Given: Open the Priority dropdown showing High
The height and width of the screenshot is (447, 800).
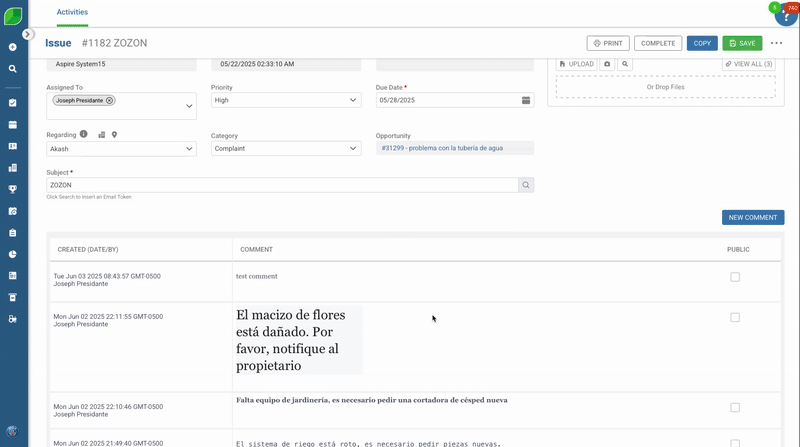Looking at the screenshot, I should click(286, 100).
